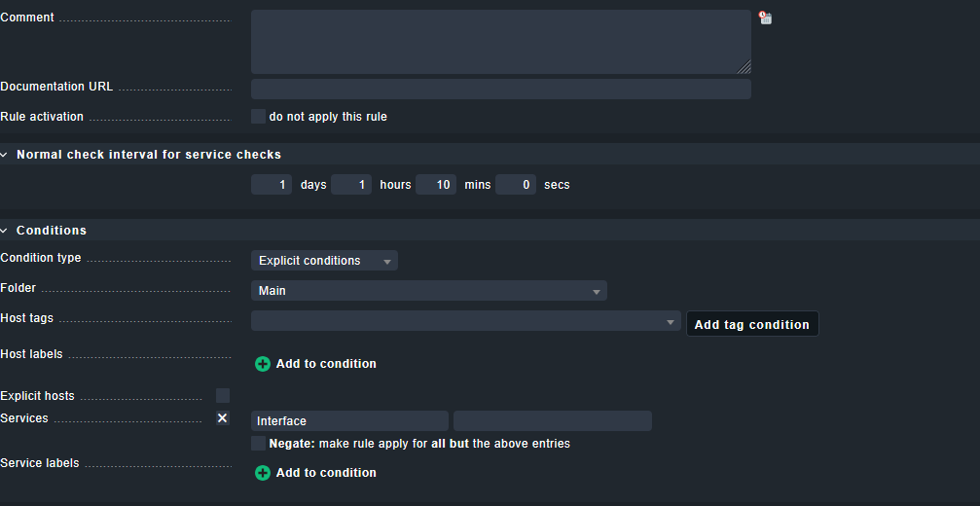Screen dimensions: 980x506
Task: Enable 'do not apply this rule' checkbox
Action: pyautogui.click(x=258, y=117)
